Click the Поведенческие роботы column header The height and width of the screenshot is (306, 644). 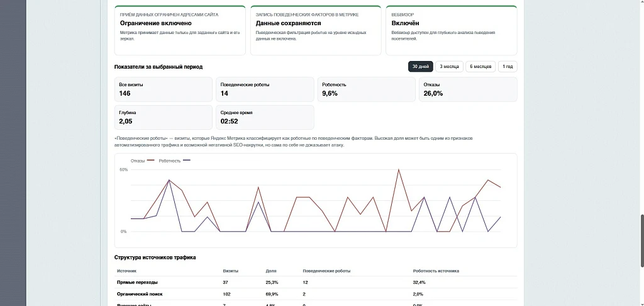coord(326,271)
